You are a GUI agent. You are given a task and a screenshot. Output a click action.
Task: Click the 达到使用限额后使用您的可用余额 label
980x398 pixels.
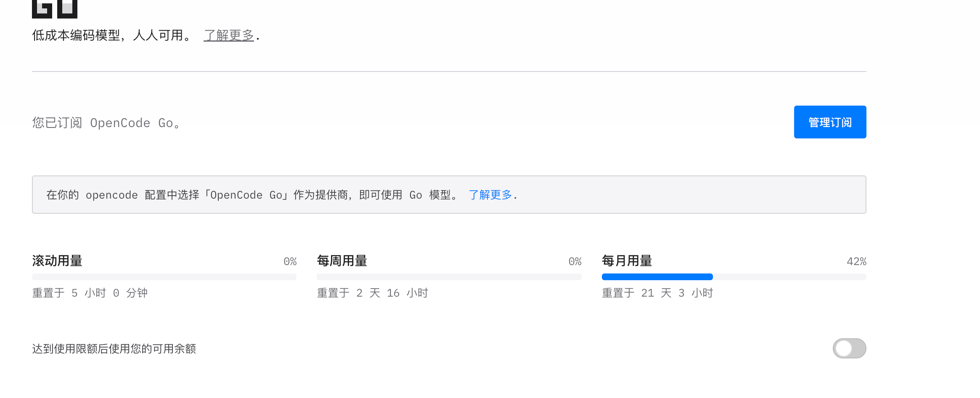[114, 349]
